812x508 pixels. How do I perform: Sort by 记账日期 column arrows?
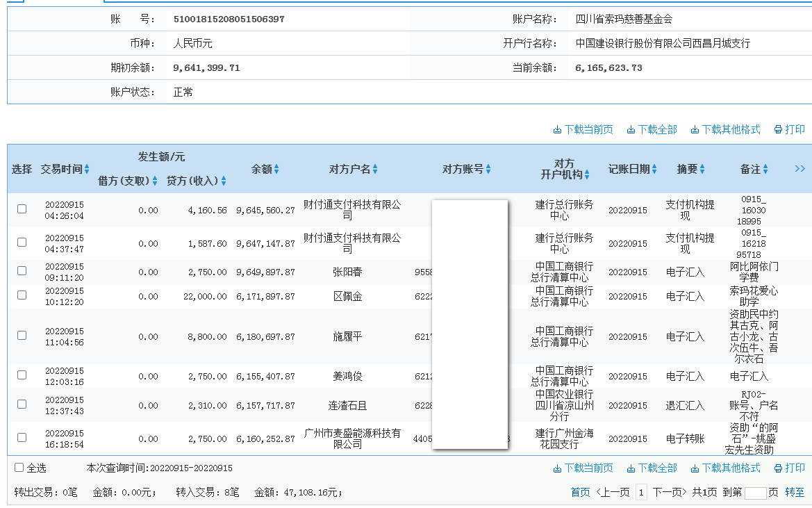click(x=654, y=169)
